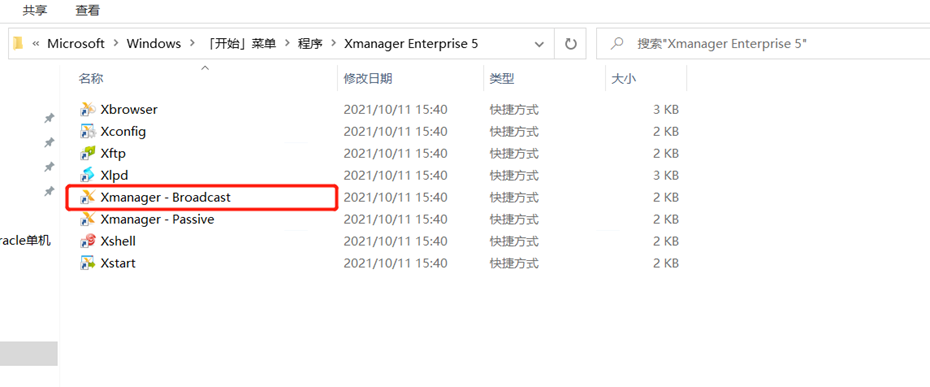Click racle单机 item in navigation pane

[x=26, y=240]
